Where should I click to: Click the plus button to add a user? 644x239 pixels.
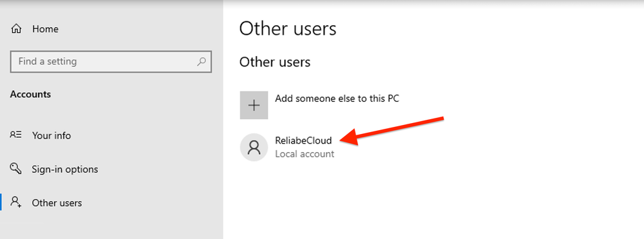[254, 105]
